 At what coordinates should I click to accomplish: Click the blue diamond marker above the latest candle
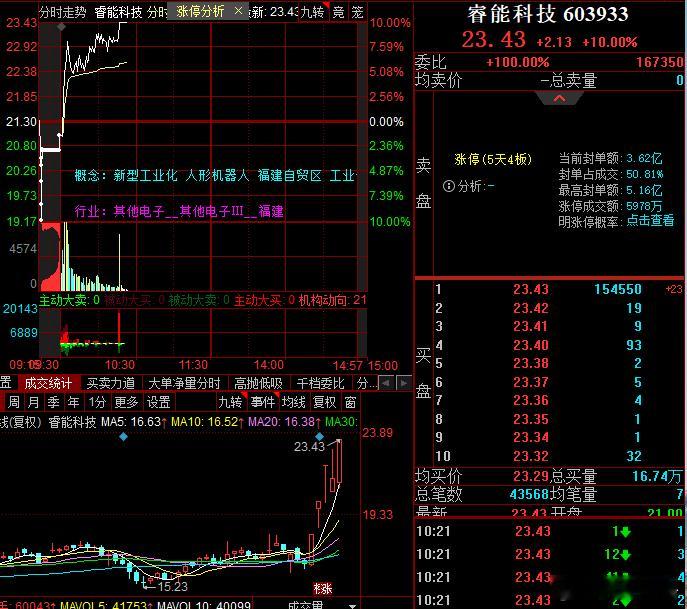319,436
